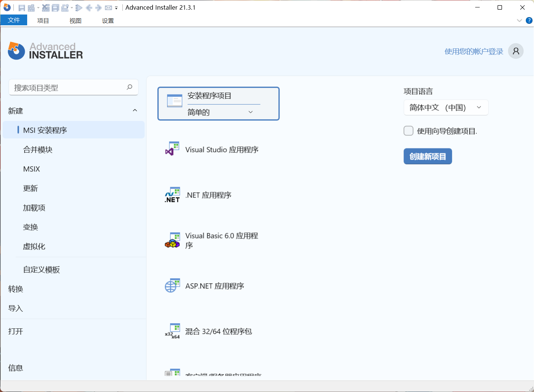The width and height of the screenshot is (534, 392).
Task: Select .NET 应用程序 project label
Action: [x=208, y=195]
